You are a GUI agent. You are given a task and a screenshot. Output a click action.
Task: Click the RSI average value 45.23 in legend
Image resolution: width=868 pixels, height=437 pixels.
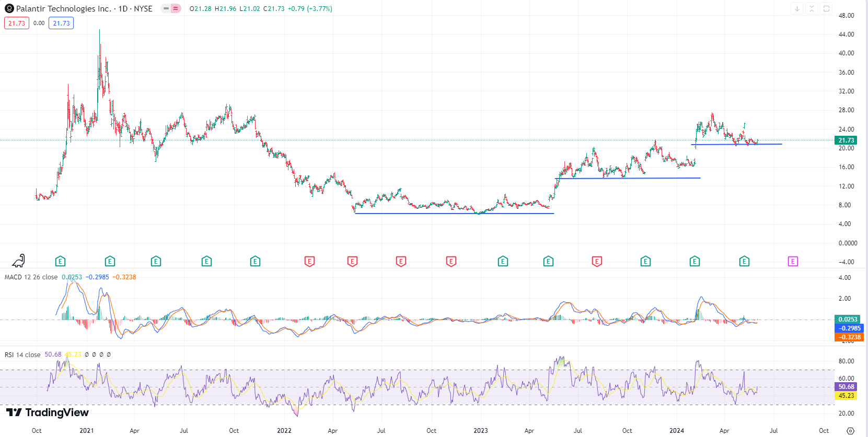[x=73, y=355]
